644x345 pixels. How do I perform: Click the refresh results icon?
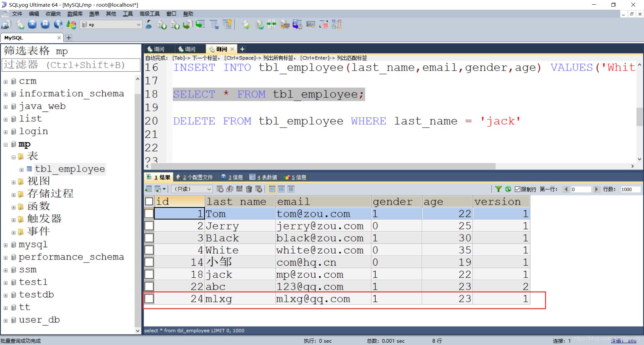click(508, 189)
